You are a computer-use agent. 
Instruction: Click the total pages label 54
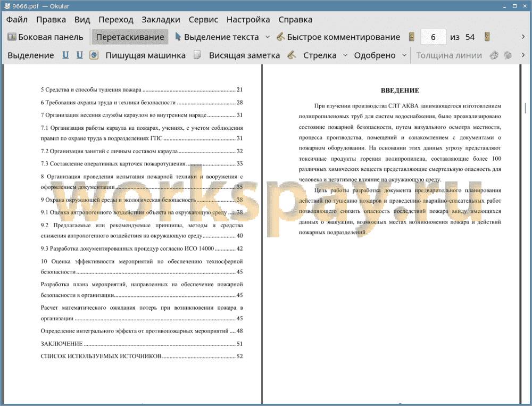pos(470,37)
